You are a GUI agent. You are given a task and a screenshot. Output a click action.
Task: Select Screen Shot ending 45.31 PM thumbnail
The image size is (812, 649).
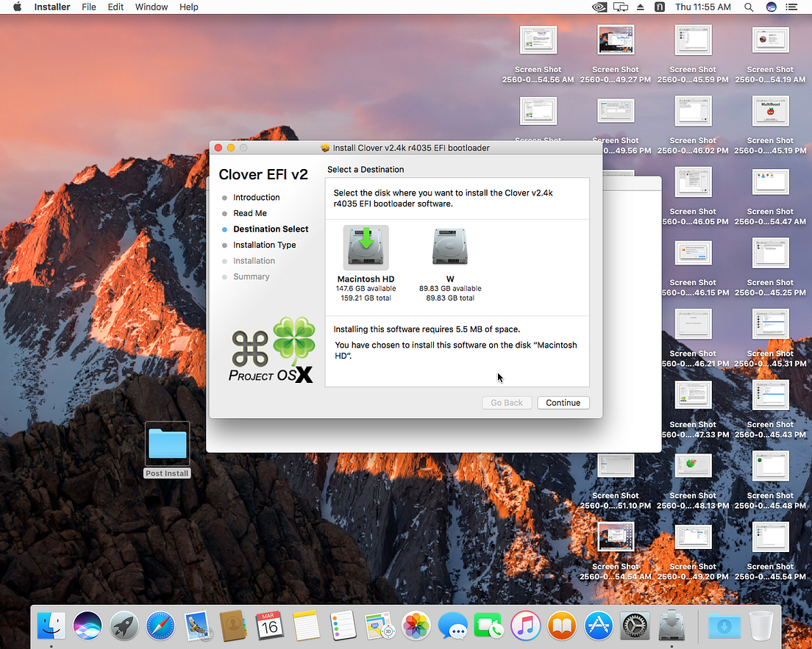(x=771, y=324)
